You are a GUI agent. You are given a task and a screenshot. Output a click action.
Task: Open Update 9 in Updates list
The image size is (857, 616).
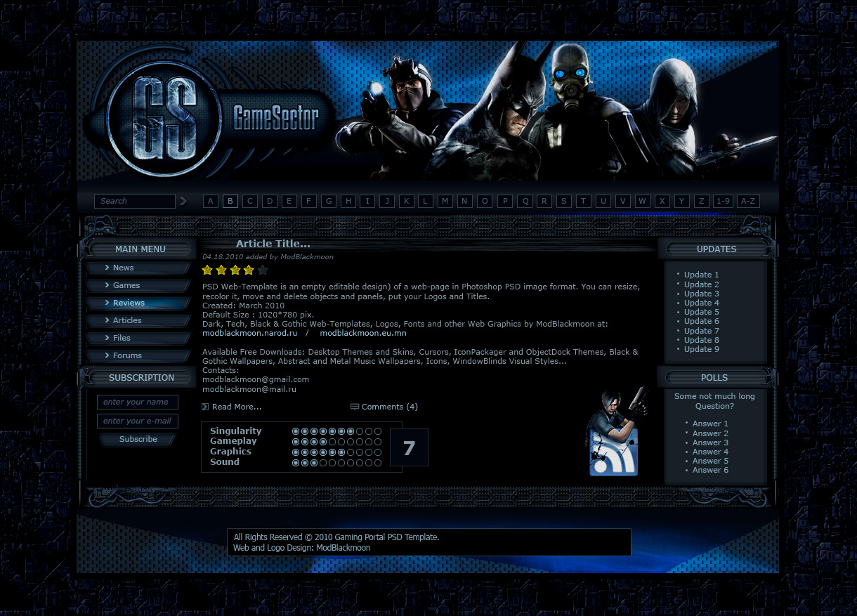[x=701, y=349]
